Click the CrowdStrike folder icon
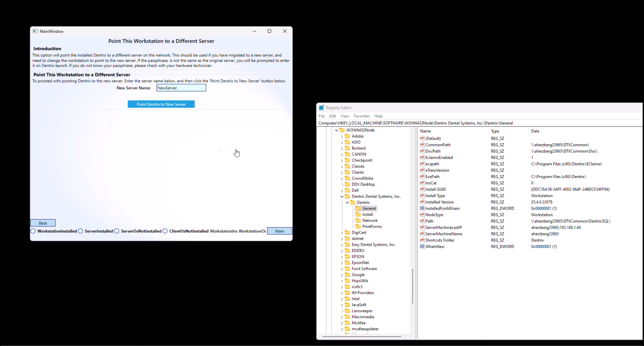This screenshot has height=346, width=644. 347,178
